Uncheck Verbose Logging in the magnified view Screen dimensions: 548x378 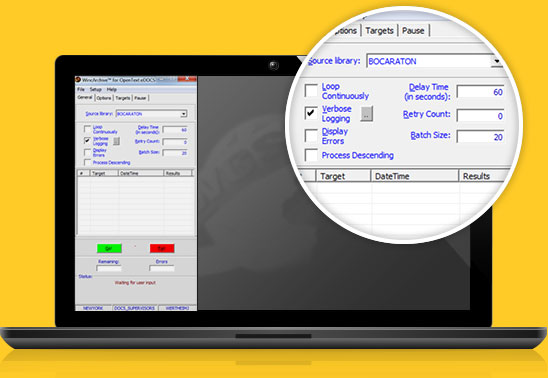pos(311,113)
